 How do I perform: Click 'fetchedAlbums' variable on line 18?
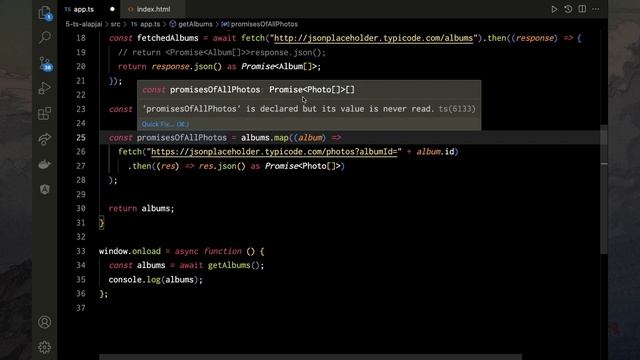pyautogui.click(x=167, y=38)
